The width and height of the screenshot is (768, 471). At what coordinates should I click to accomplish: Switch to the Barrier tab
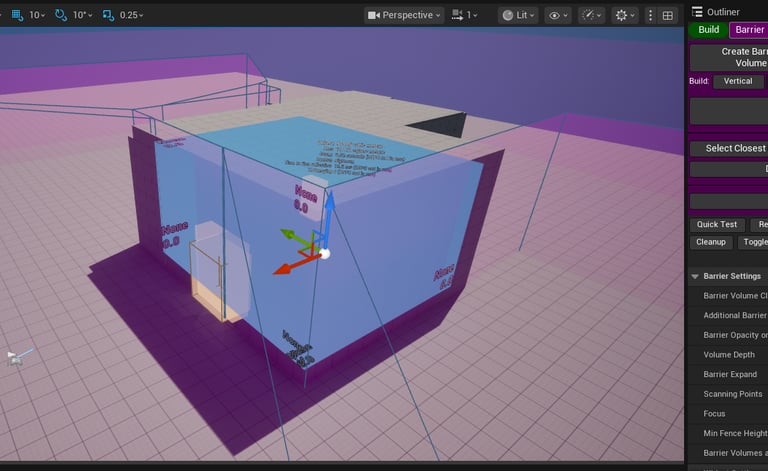click(x=749, y=30)
